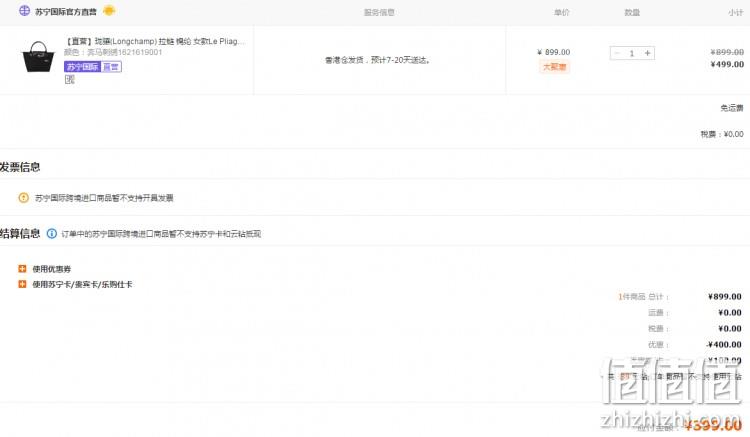Select the 税费：¥0.00 tax line
The height and width of the screenshot is (437, 750).
(722, 134)
